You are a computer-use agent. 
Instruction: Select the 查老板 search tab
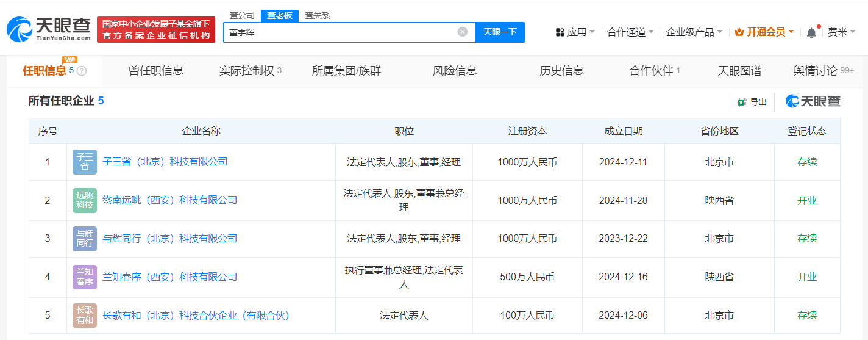(x=280, y=16)
